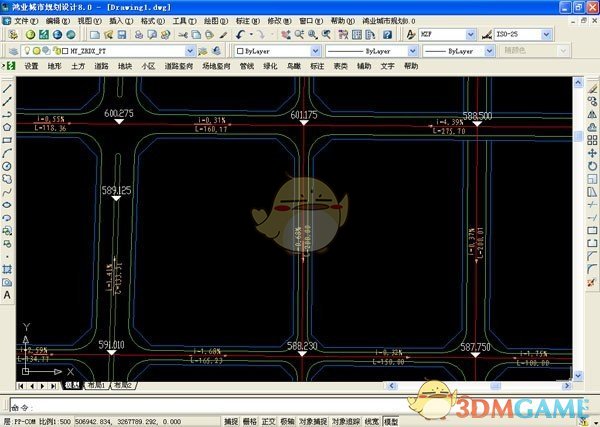Open the 文件 menu

click(25, 21)
